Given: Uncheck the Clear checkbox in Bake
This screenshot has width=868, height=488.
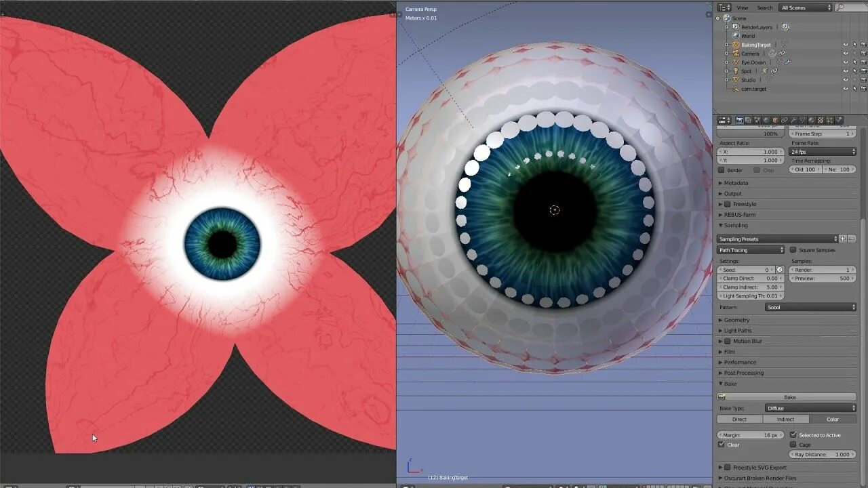Looking at the screenshot, I should click(x=722, y=445).
